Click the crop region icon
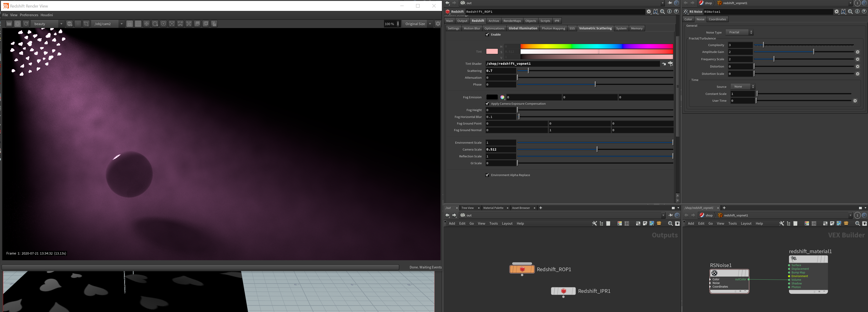868x312 pixels. (86, 23)
